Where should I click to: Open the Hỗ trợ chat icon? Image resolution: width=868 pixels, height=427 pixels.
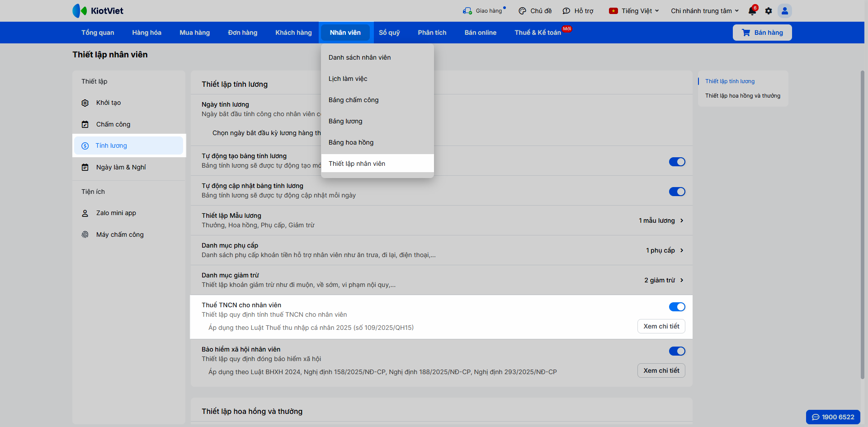566,11
